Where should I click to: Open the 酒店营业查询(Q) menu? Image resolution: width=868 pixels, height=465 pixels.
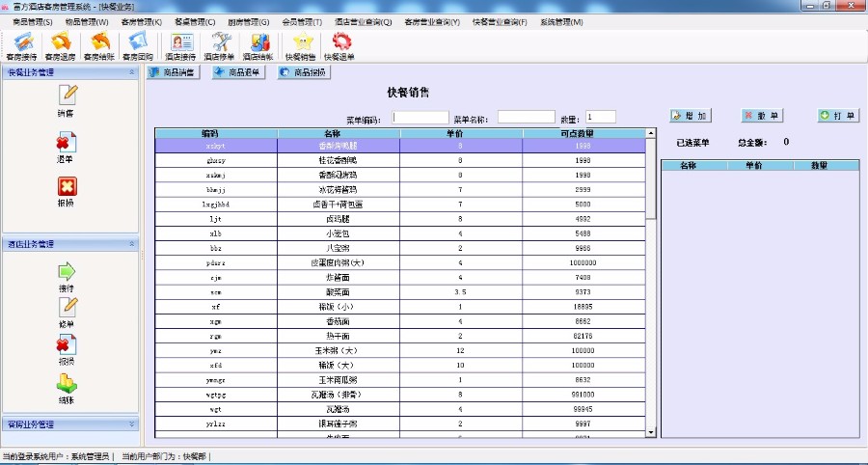tap(364, 22)
